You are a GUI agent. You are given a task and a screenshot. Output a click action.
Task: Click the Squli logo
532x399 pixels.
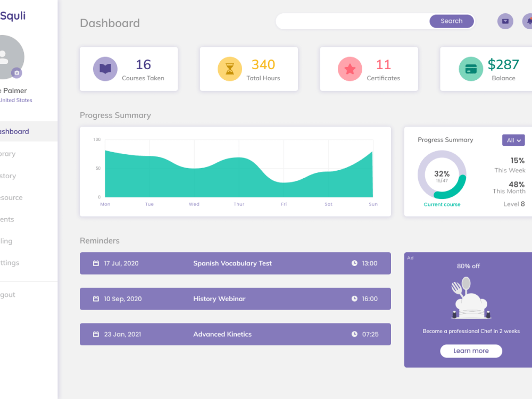click(13, 16)
